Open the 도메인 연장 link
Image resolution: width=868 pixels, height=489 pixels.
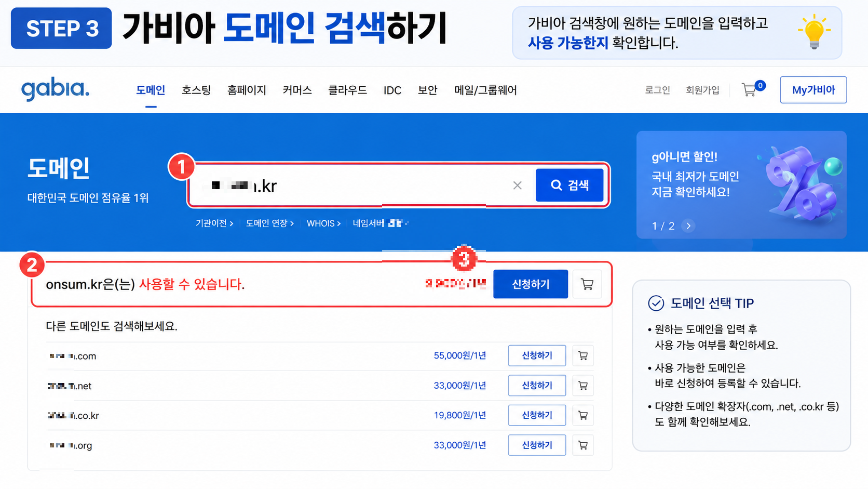270,223
